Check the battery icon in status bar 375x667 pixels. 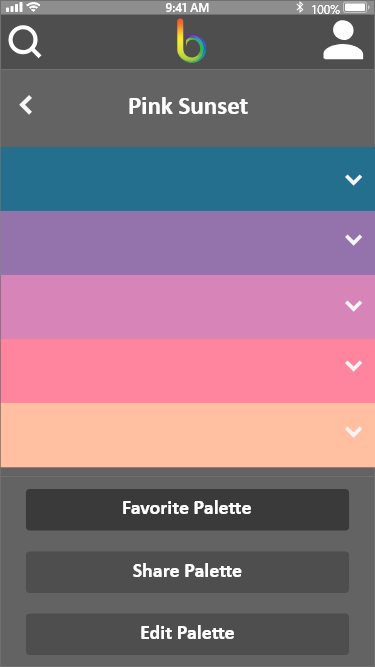pyautogui.click(x=358, y=7)
